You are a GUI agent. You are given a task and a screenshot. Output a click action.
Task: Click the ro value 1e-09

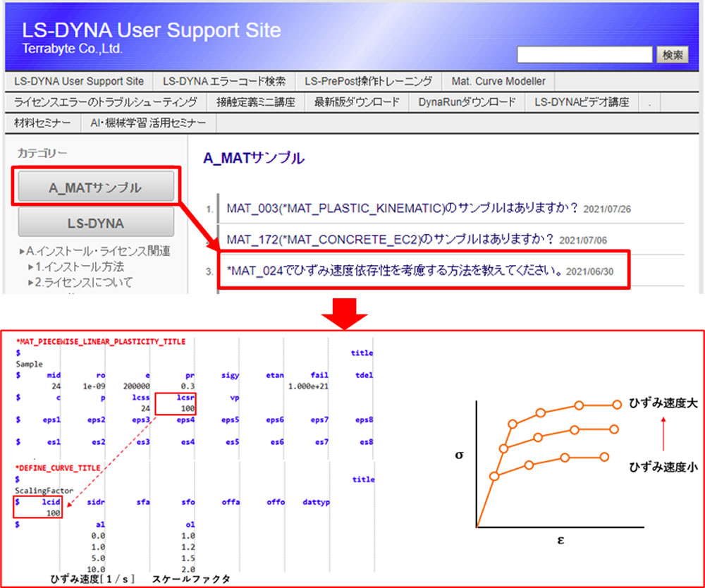coord(92,386)
